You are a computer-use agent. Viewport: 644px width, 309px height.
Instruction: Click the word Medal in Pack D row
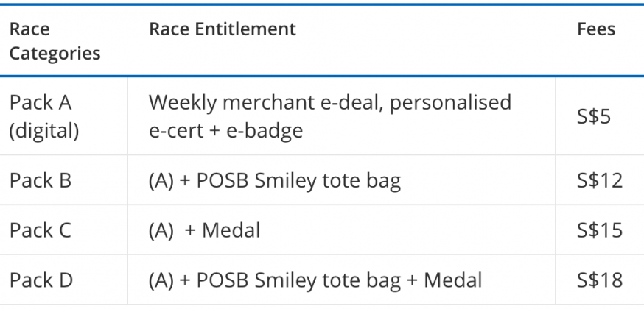point(452,280)
